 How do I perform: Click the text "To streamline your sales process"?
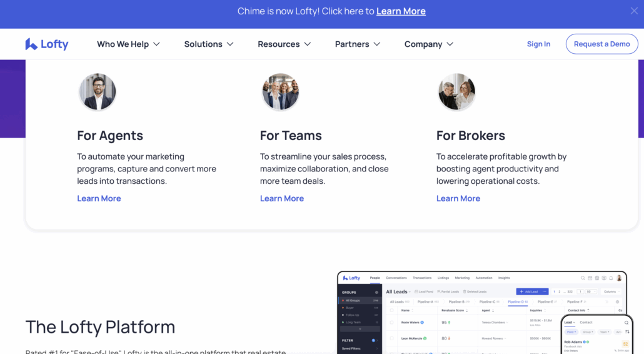323,156
